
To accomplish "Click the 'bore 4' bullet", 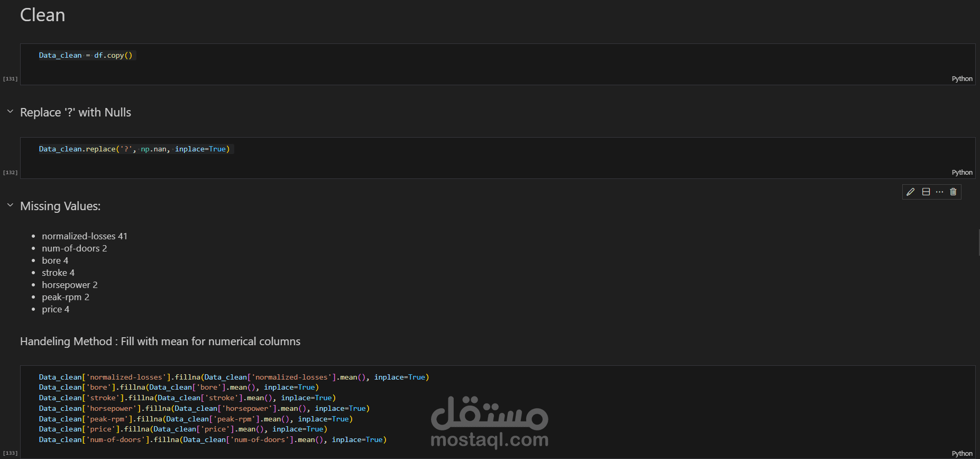I will click(55, 260).
